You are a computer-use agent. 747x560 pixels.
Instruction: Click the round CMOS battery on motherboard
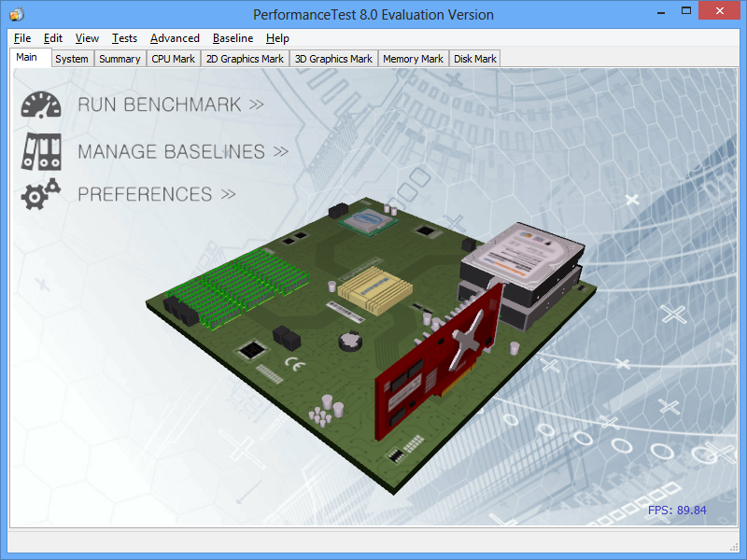tap(350, 342)
